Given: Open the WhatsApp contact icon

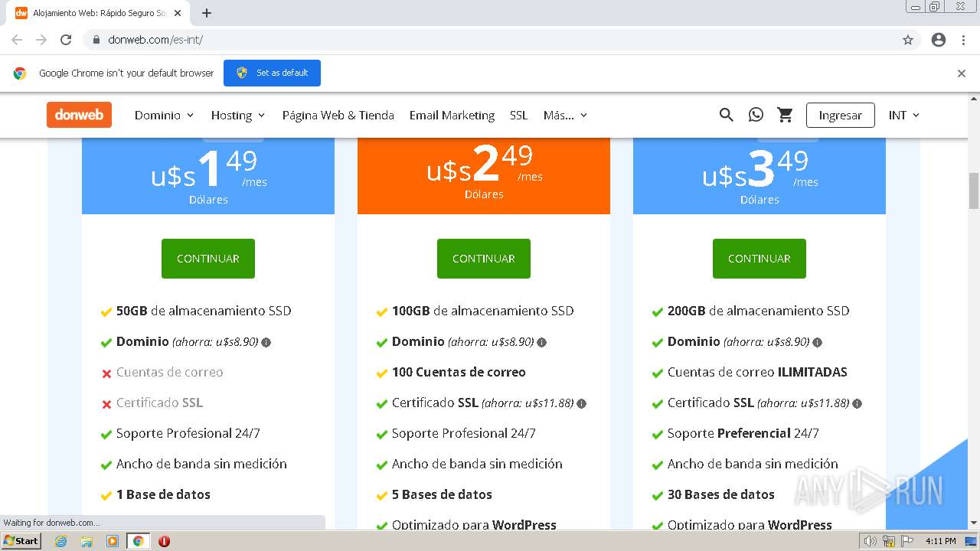Looking at the screenshot, I should tap(756, 115).
